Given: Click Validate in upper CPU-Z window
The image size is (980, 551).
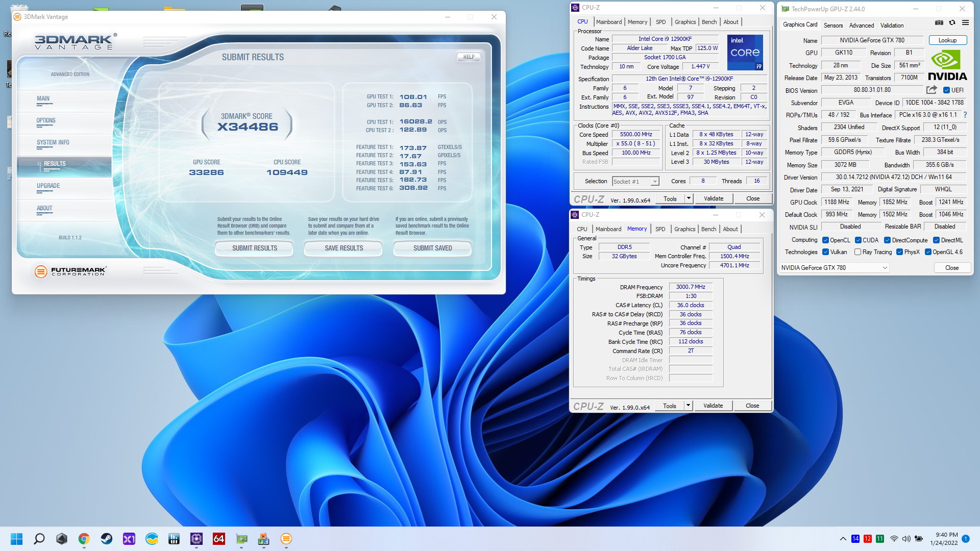Looking at the screenshot, I should (x=714, y=198).
